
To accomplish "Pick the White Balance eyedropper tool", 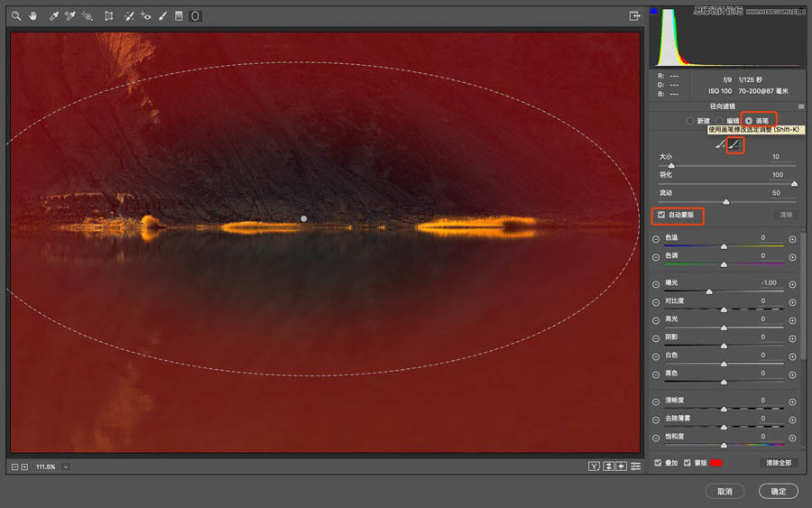I will coord(54,16).
